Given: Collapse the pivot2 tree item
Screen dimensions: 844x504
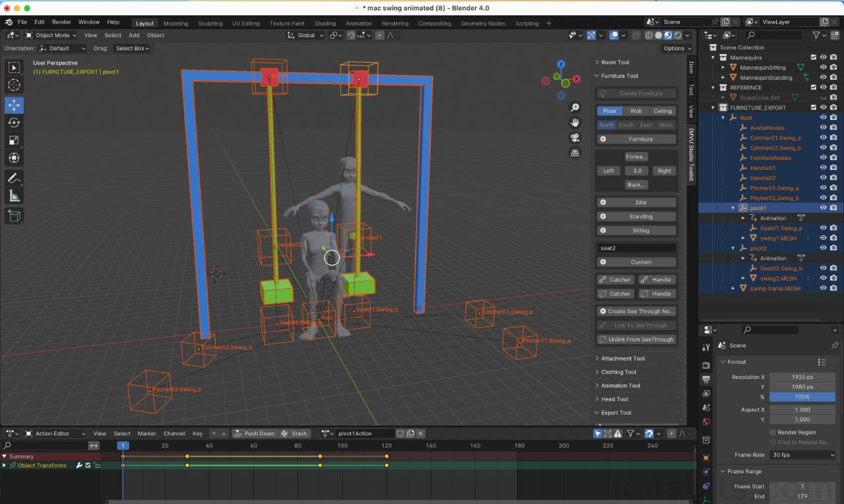Looking at the screenshot, I should pyautogui.click(x=733, y=248).
